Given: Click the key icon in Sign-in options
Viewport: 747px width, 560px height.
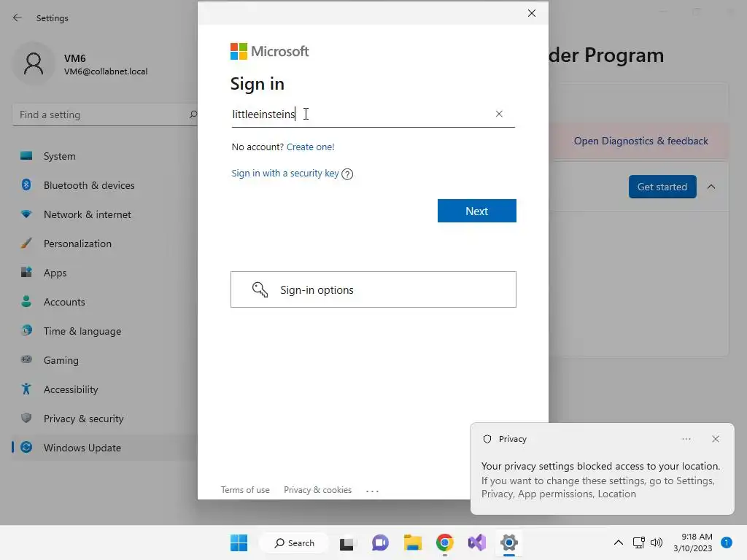Looking at the screenshot, I should point(260,289).
